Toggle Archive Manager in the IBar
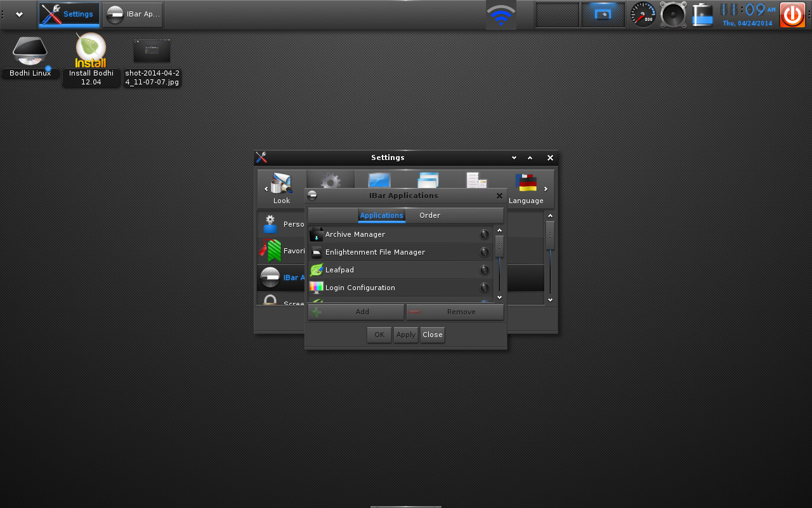The width and height of the screenshot is (812, 508). coord(485,234)
